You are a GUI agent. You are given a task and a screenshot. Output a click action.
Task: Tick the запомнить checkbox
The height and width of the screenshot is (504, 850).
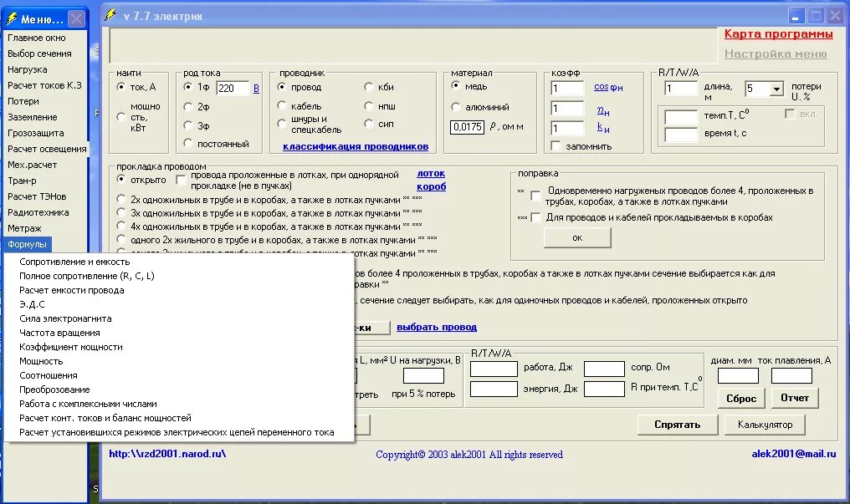coord(556,145)
